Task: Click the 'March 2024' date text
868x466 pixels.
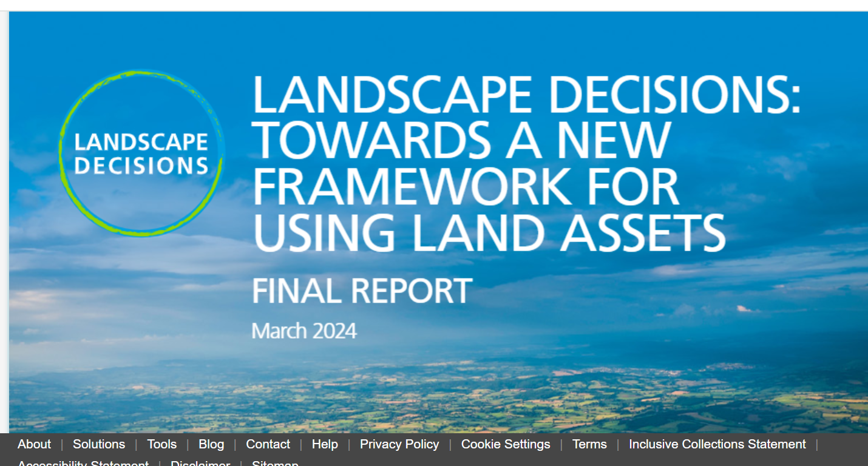Action: click(303, 331)
